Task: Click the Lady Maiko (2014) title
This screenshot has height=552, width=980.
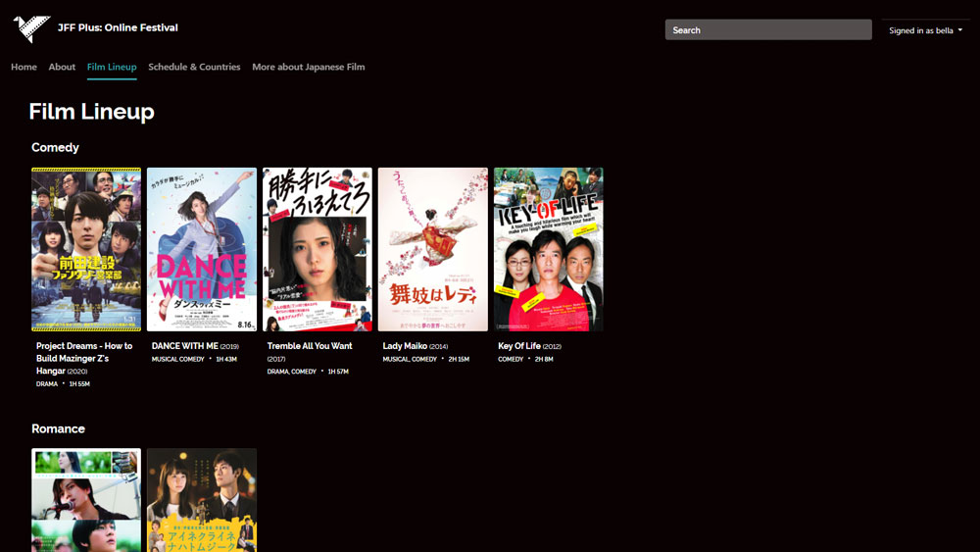Action: pyautogui.click(x=415, y=346)
